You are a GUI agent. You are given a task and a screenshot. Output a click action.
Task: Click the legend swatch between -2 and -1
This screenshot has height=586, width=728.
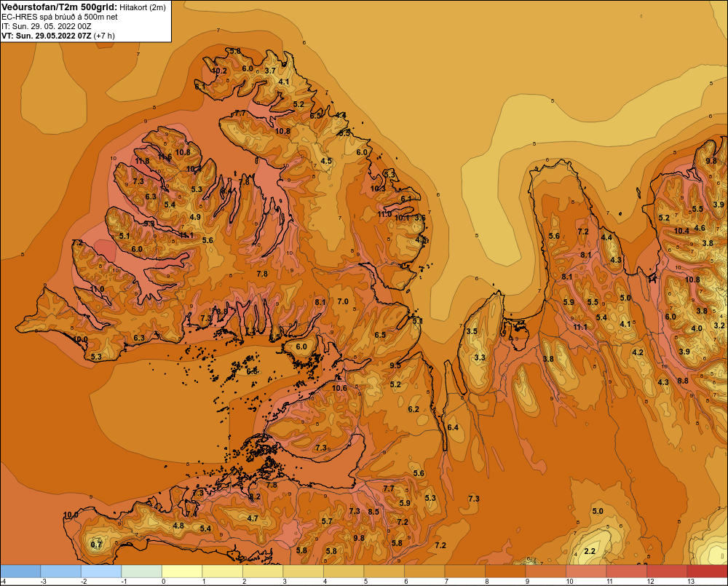coord(101,571)
